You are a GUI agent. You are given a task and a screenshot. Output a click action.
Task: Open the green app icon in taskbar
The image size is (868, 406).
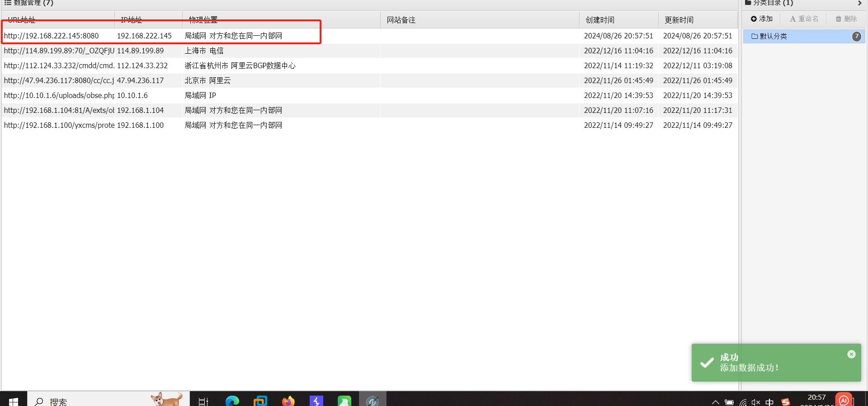(344, 401)
